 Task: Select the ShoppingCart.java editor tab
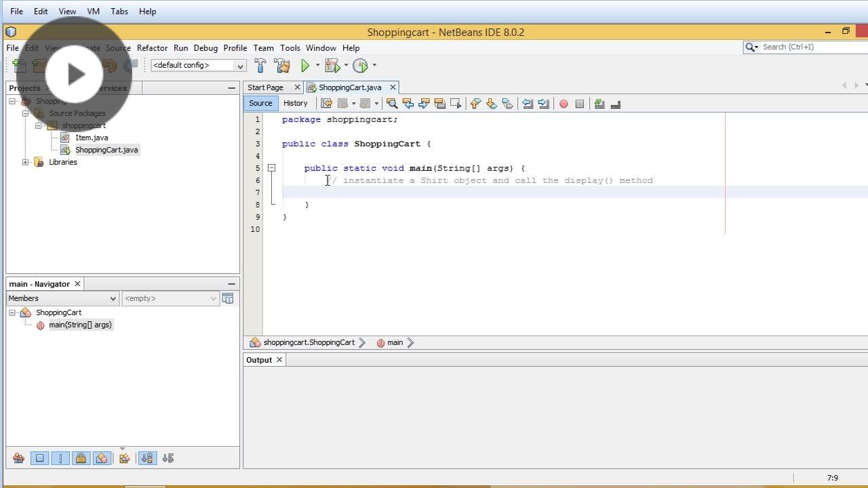tap(350, 87)
